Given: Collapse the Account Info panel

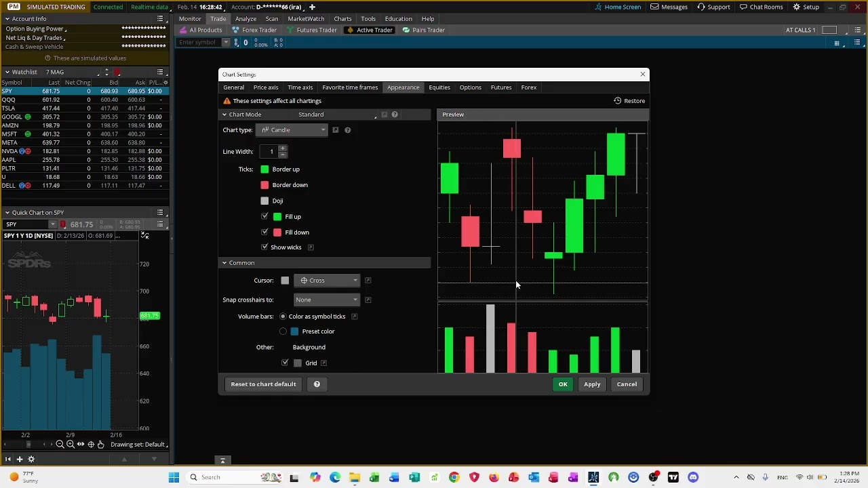Looking at the screenshot, I should coord(7,19).
